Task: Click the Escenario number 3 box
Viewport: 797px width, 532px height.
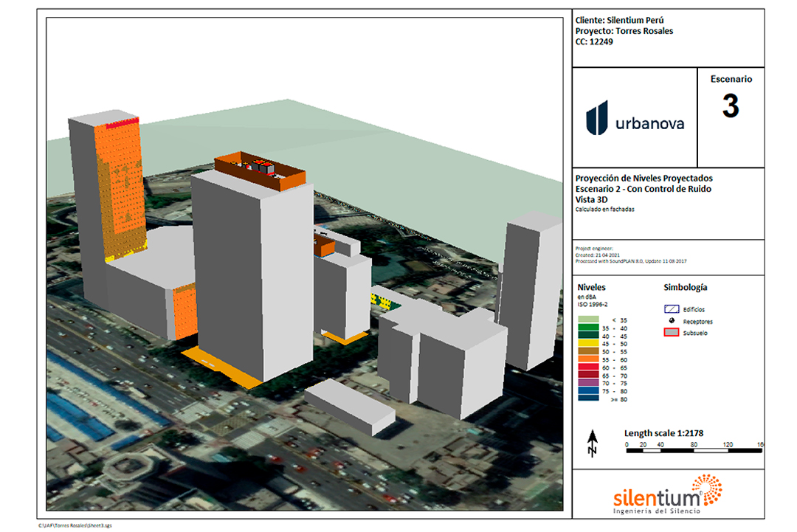Action: coord(730,108)
